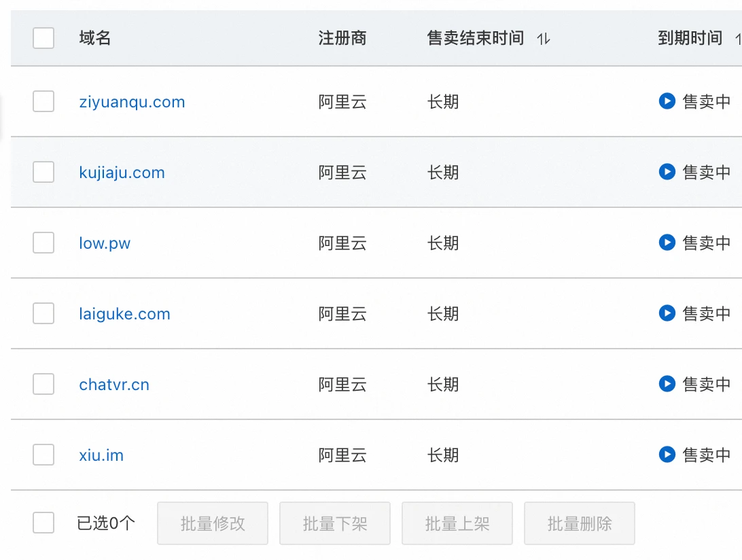This screenshot has width=742, height=560.
Task: Check the box for ziyuanqu.com
Action: coord(43,102)
